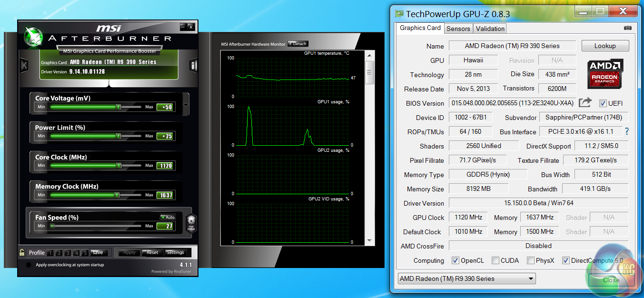Open the fan User Define gear icon
The height and width of the screenshot is (298, 644).
191,222
